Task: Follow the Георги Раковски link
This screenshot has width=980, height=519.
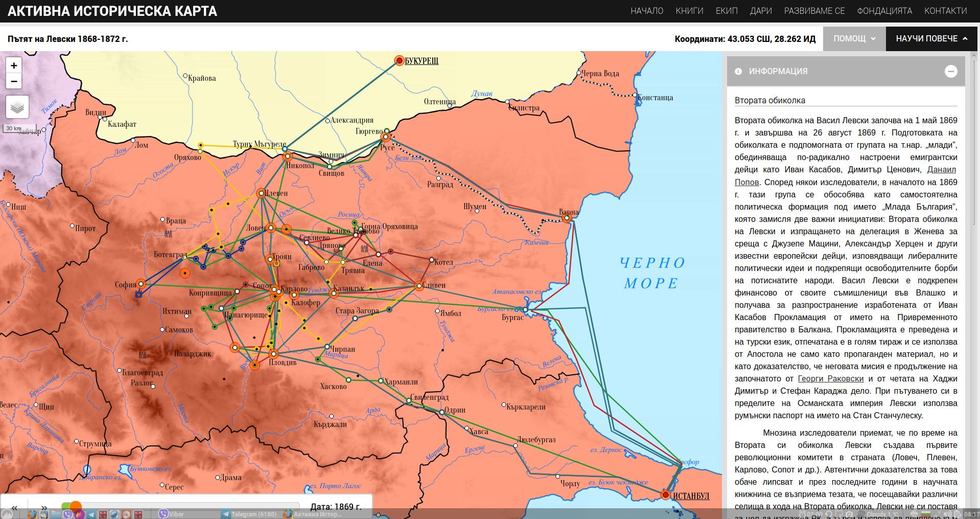Action: pyautogui.click(x=830, y=379)
